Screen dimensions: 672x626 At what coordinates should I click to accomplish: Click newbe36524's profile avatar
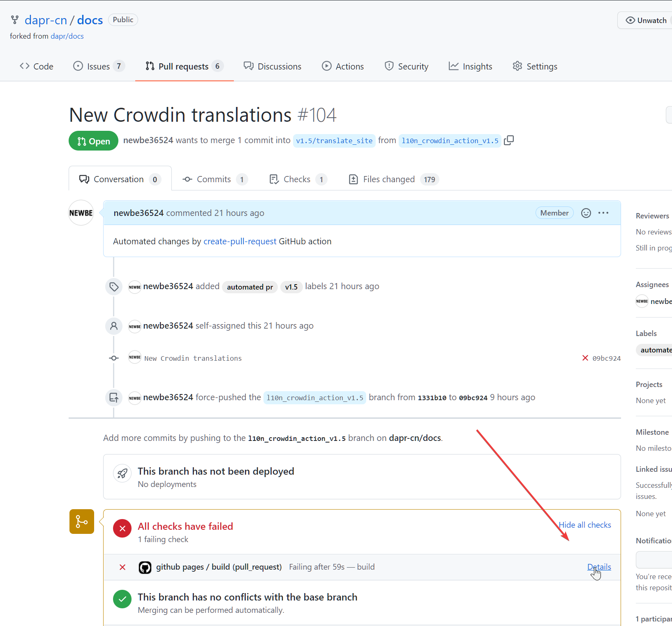click(x=81, y=213)
